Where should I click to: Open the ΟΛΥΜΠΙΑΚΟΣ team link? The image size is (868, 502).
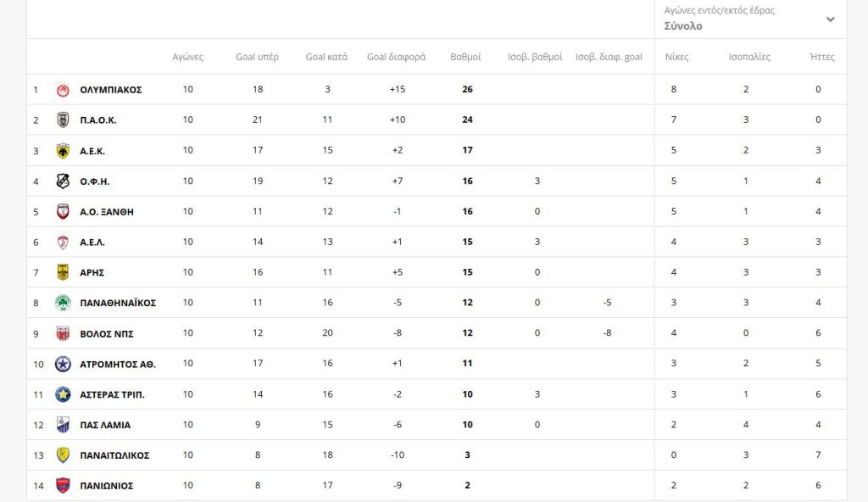(110, 90)
